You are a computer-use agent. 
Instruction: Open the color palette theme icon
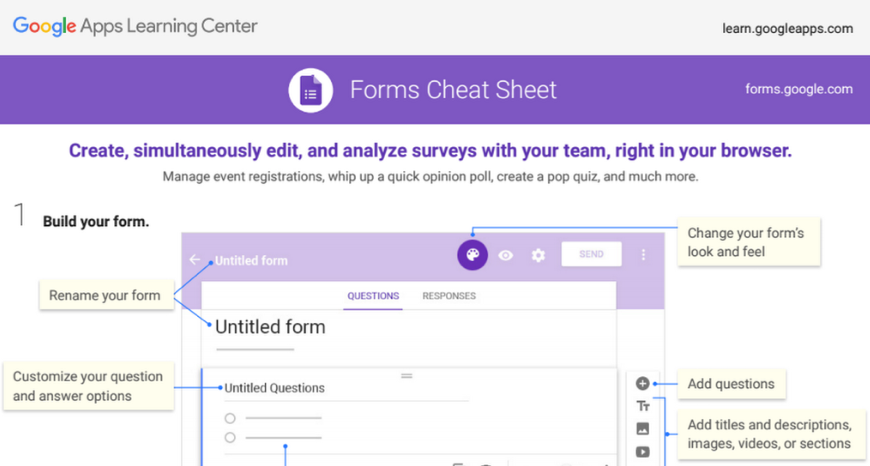click(472, 255)
